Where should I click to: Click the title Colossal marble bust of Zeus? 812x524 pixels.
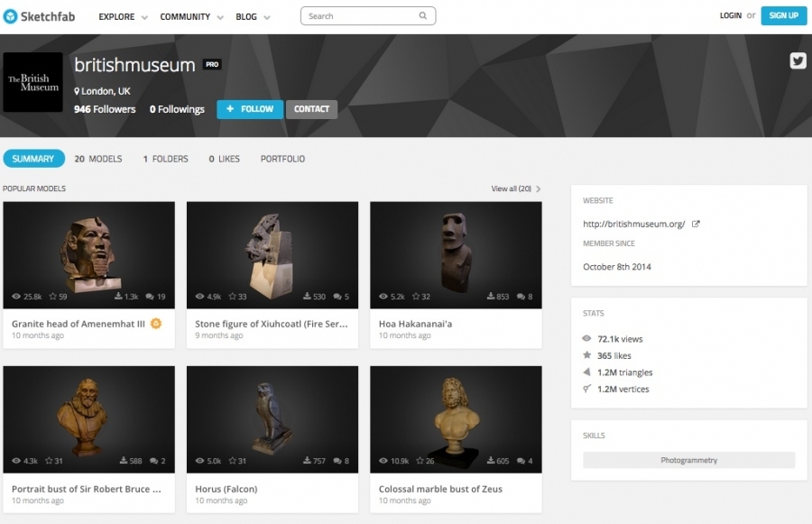click(440, 489)
